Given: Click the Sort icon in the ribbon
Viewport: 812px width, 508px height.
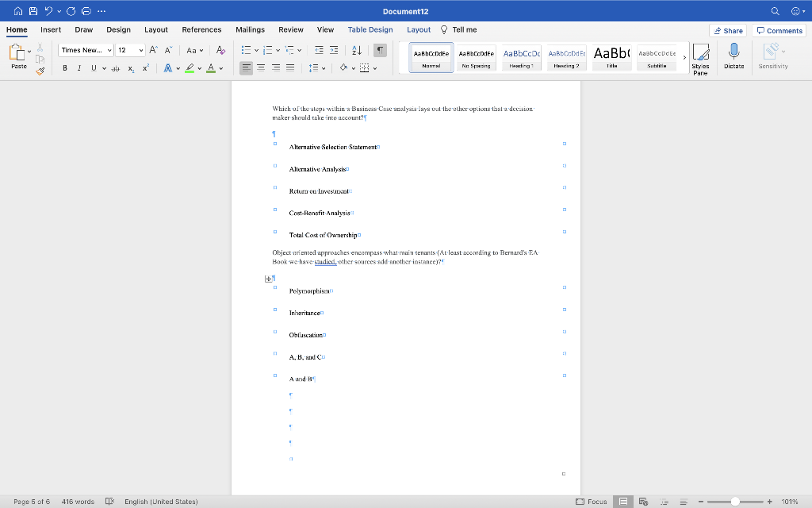Looking at the screenshot, I should 360,50.
